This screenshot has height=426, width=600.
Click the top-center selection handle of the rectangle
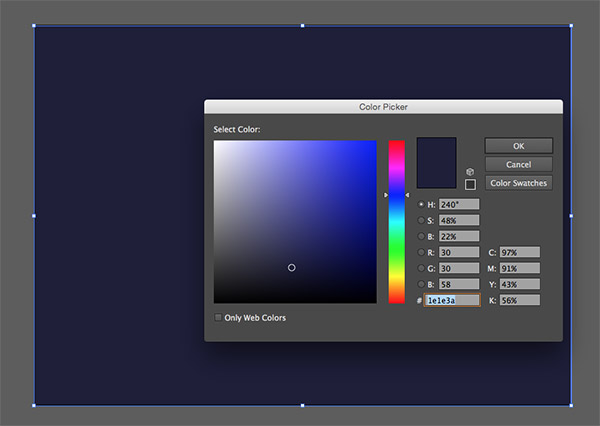click(x=303, y=26)
